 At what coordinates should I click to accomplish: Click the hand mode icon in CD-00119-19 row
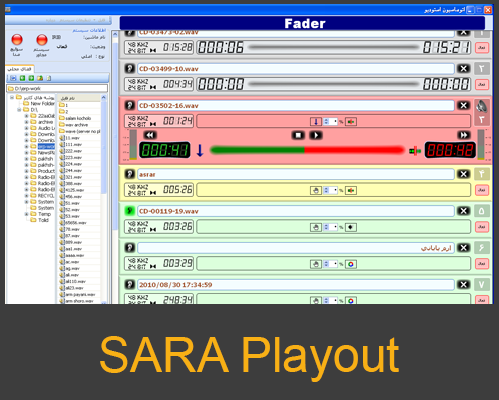[x=316, y=227]
